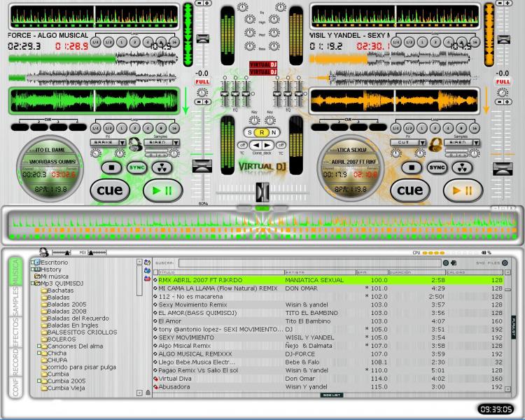The height and width of the screenshot is (420, 525).
Task: Click round search options icon next to Buscar
Action: click(446, 263)
